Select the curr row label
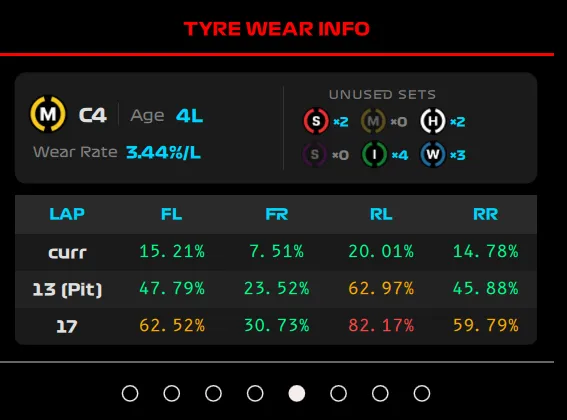The width and height of the screenshot is (567, 420). (67, 253)
